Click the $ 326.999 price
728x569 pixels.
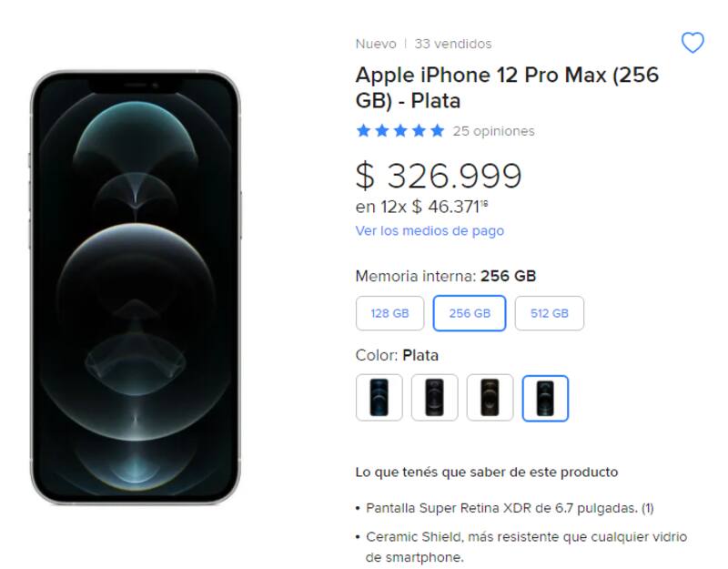point(438,176)
